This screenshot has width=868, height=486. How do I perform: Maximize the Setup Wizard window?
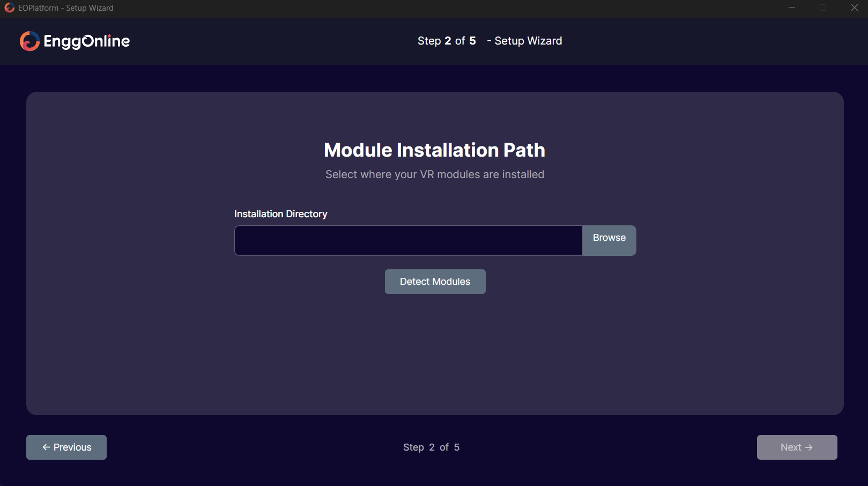click(x=823, y=8)
